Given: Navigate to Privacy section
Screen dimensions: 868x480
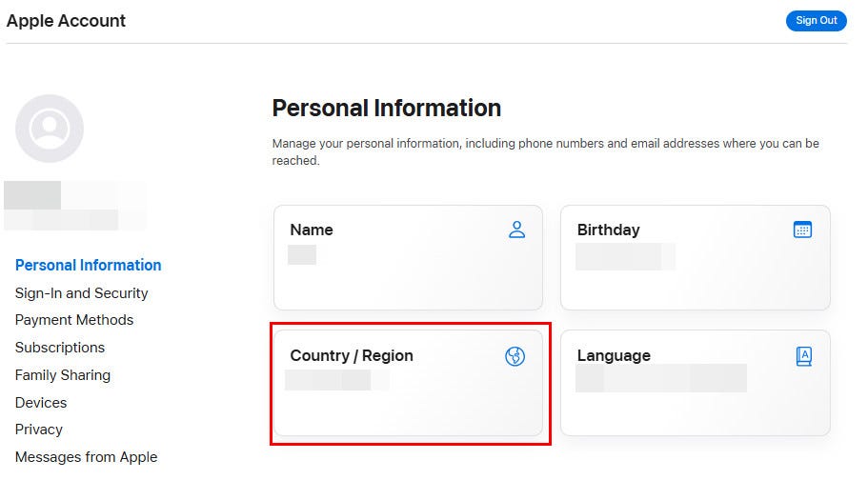Looking at the screenshot, I should click(39, 430).
